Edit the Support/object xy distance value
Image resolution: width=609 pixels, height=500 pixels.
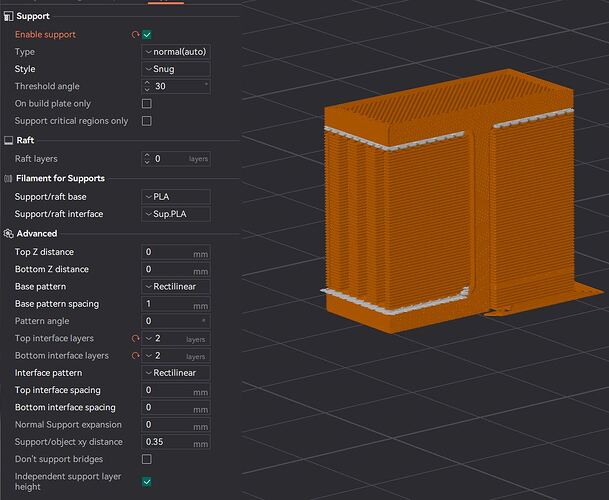[x=176, y=442]
